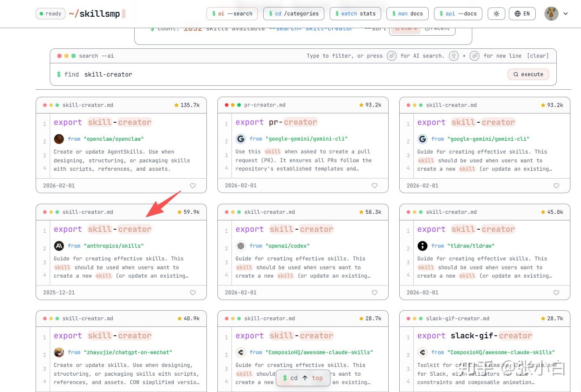Open the "anthropics/skills" repository link

[114, 246]
